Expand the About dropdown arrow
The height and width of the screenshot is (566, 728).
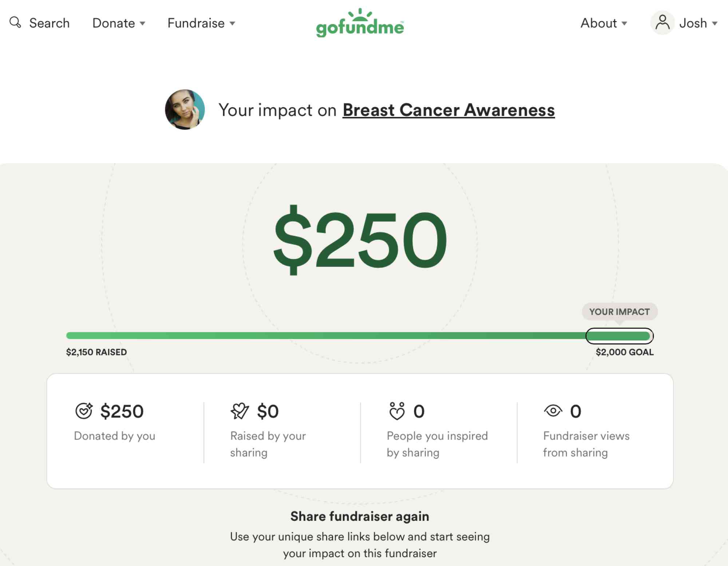point(624,23)
